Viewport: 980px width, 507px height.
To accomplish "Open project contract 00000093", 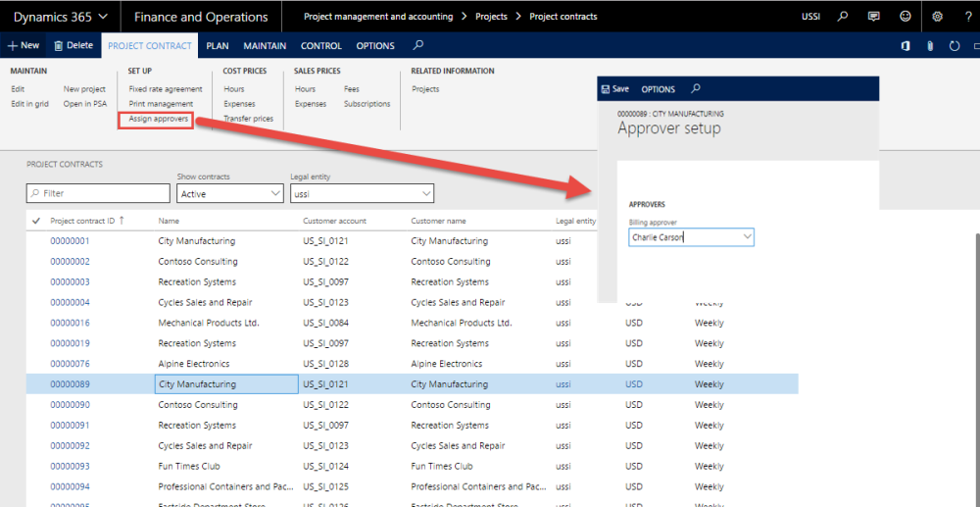I will click(x=70, y=467).
